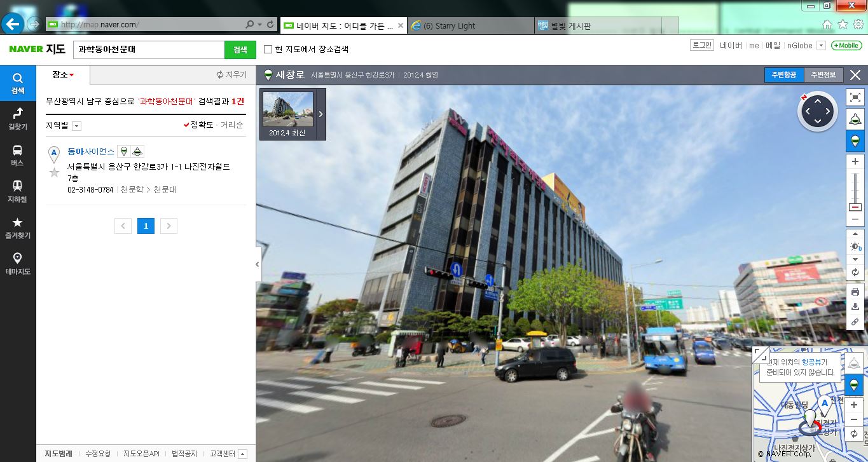868x462 pixels.
Task: Save image with the download icon
Action: 855,307
